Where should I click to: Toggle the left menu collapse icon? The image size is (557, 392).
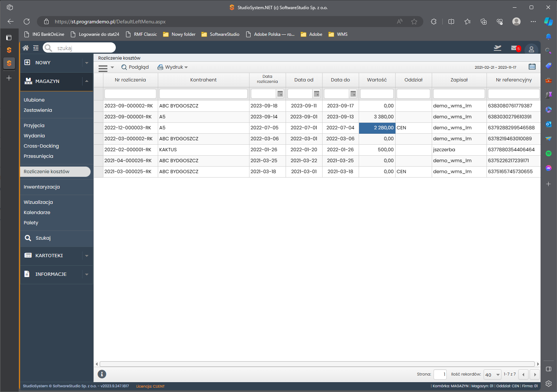coord(36,48)
